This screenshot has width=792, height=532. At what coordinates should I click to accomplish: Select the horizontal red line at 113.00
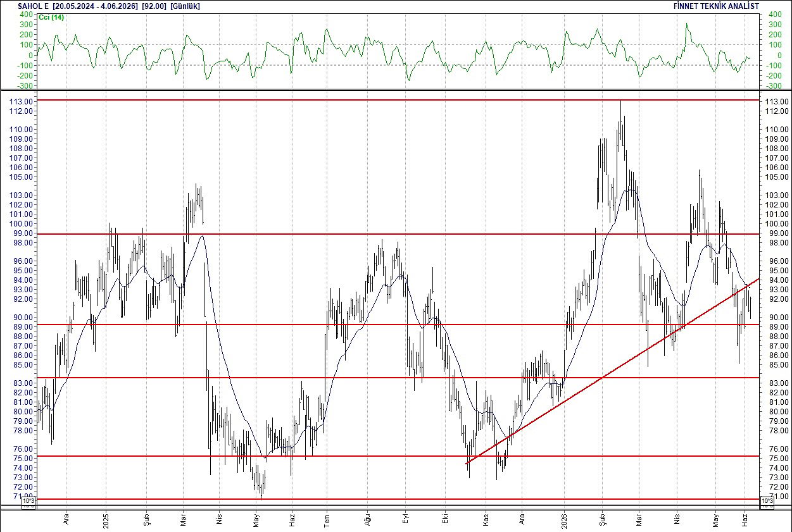click(x=398, y=100)
